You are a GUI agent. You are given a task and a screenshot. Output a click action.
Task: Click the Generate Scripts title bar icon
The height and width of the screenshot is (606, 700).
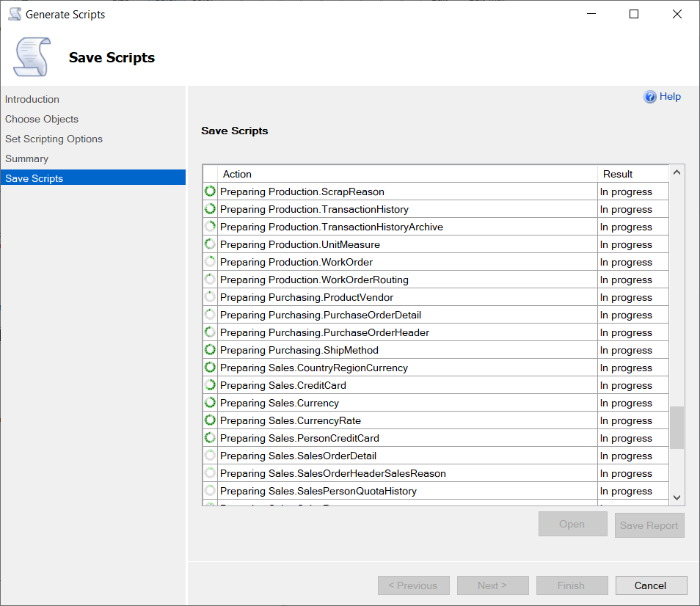tap(15, 13)
